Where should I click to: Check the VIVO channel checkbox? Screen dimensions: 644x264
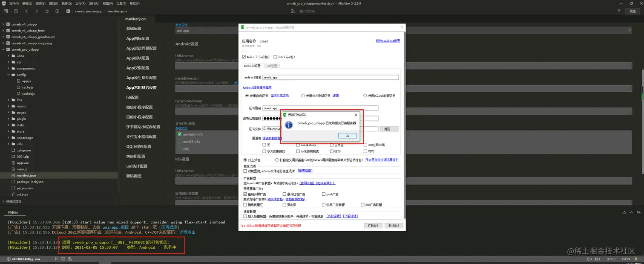pyautogui.click(x=365, y=151)
